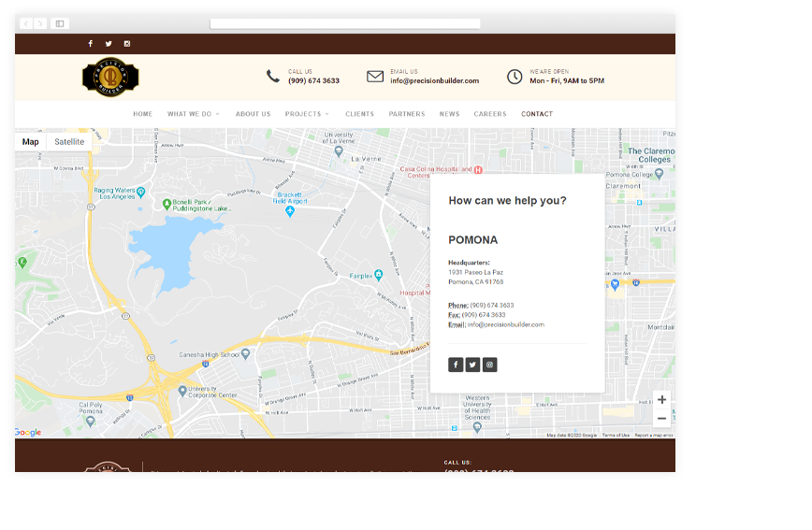Screen dimensions: 812x530
Task: Click the email address in Pomona card
Action: coord(506,324)
